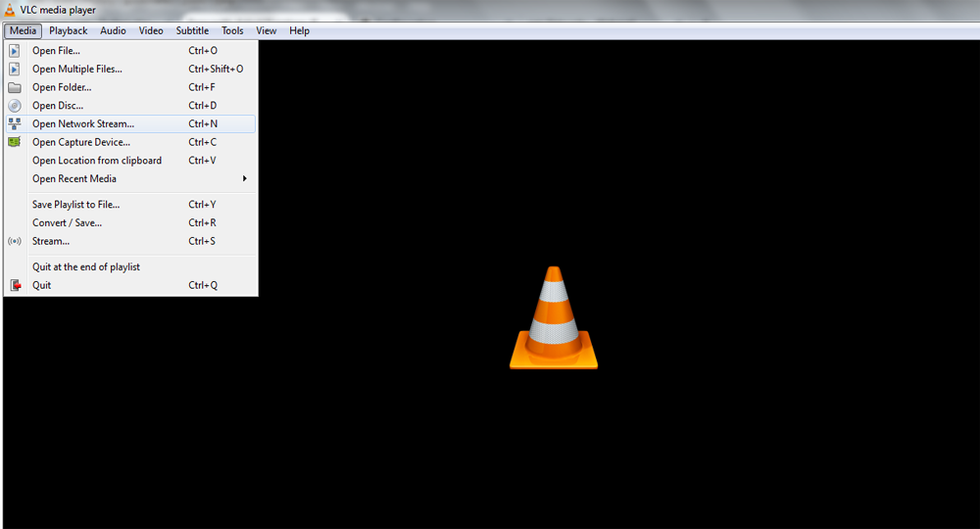The height and width of the screenshot is (529, 980).
Task: Open the Help menu
Action: coord(299,30)
